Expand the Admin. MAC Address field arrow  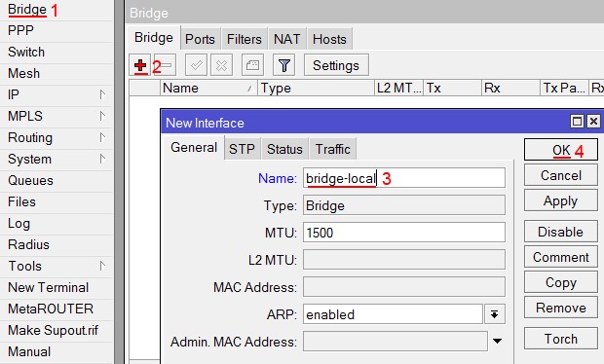(497, 341)
